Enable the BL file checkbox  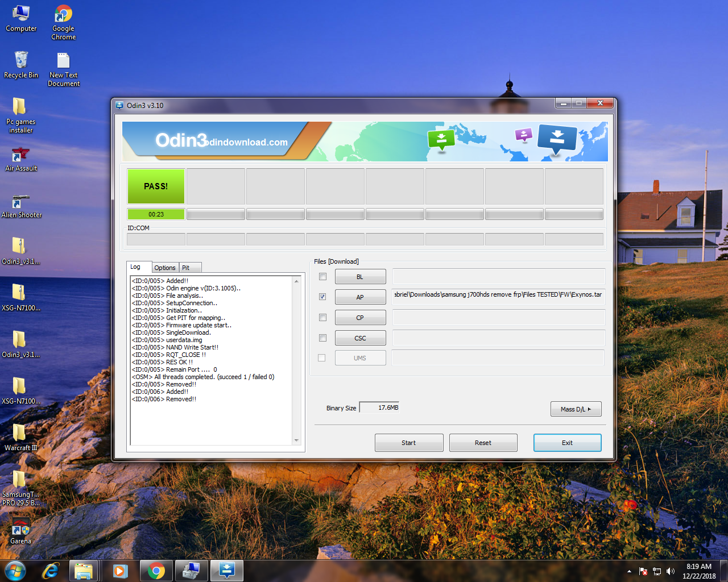(x=322, y=277)
